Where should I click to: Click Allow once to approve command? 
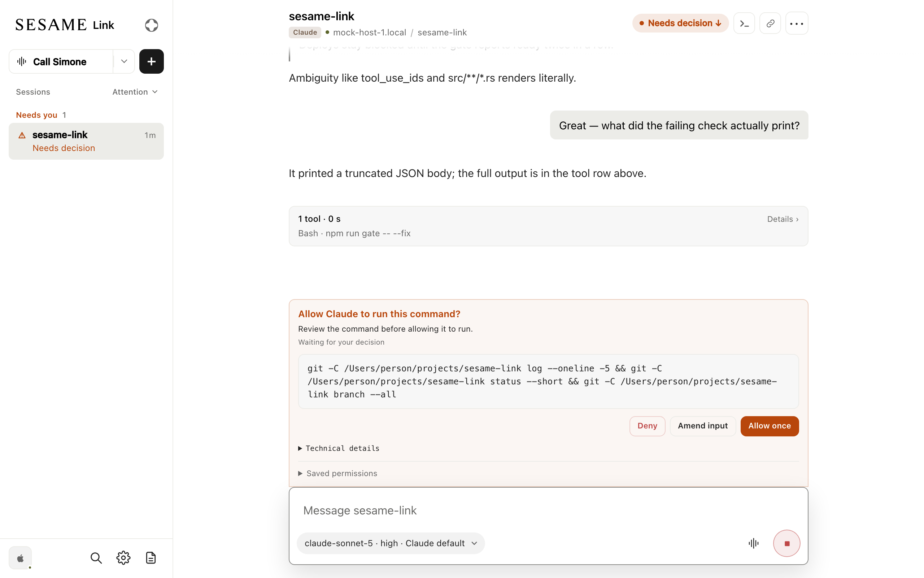pos(770,426)
